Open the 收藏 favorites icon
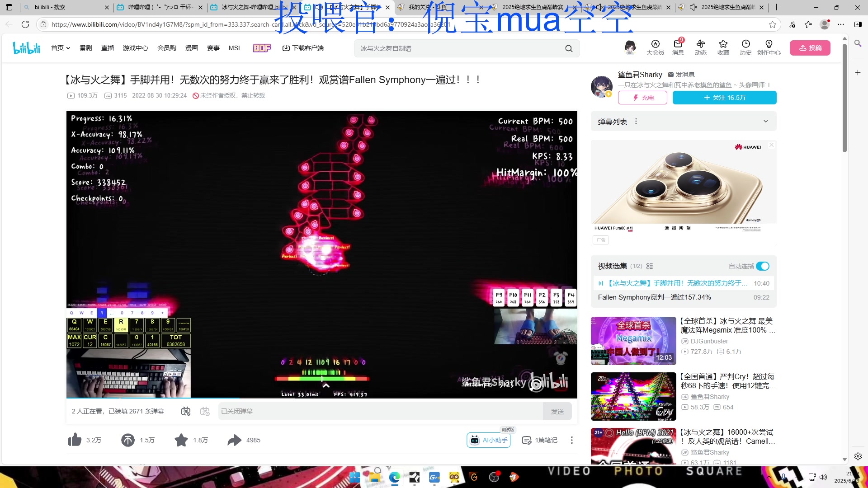 click(x=723, y=47)
